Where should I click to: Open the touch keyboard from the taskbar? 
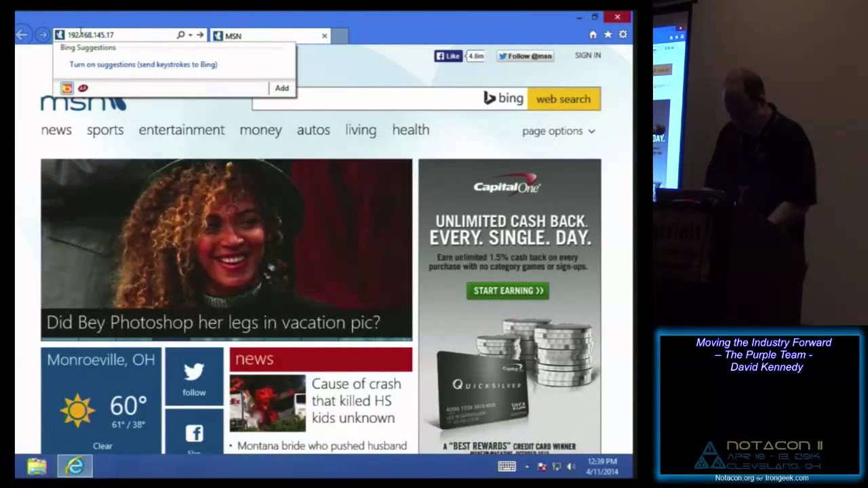coord(507,466)
